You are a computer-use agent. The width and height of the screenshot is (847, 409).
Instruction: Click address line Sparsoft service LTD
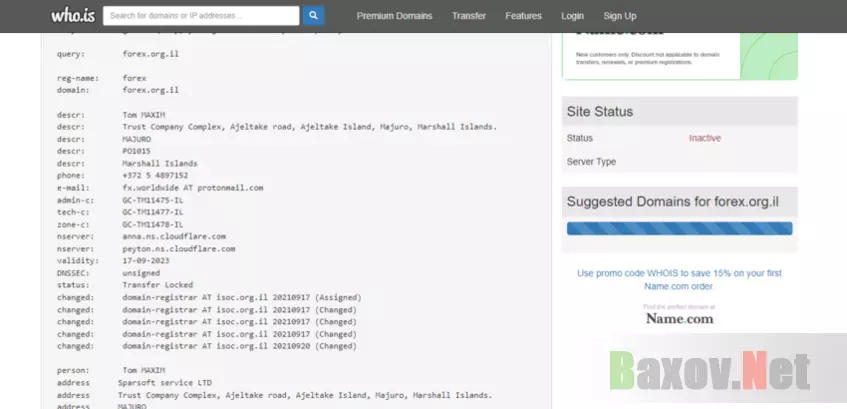click(x=165, y=383)
